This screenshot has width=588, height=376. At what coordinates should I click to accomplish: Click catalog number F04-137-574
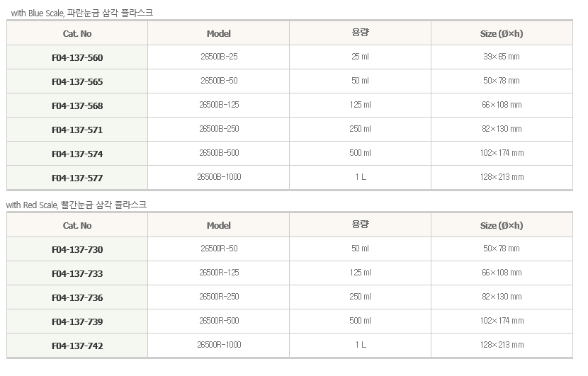77,154
